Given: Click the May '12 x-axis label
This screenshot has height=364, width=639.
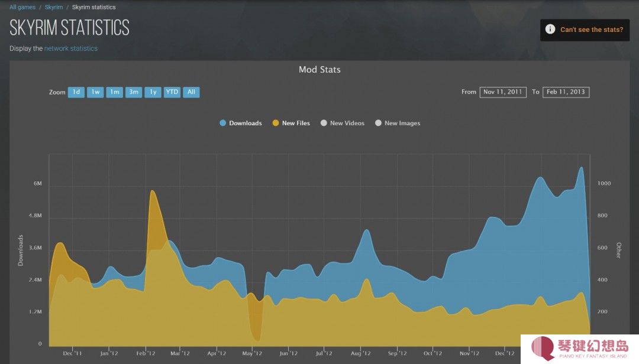Looking at the screenshot, I should pyautogui.click(x=252, y=353).
